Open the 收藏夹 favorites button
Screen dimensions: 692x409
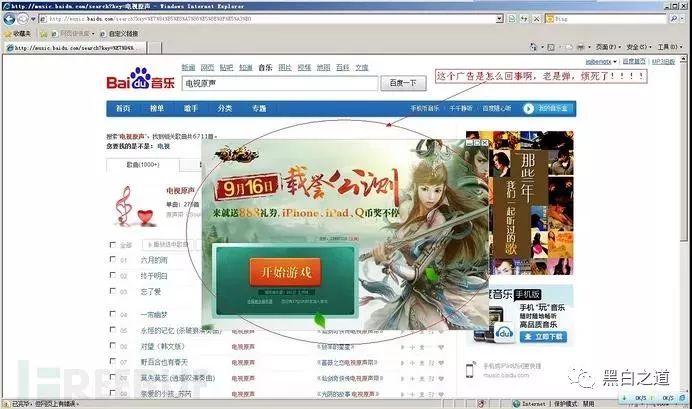18,34
